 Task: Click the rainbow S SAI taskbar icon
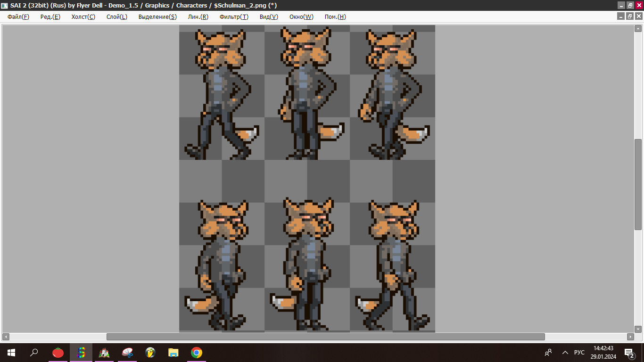pos(81,353)
